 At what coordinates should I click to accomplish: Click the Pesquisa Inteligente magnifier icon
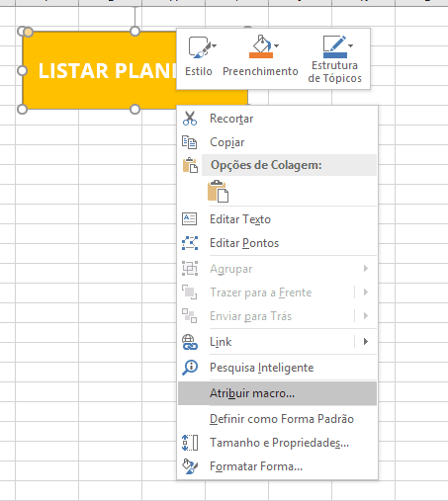pyautogui.click(x=190, y=368)
